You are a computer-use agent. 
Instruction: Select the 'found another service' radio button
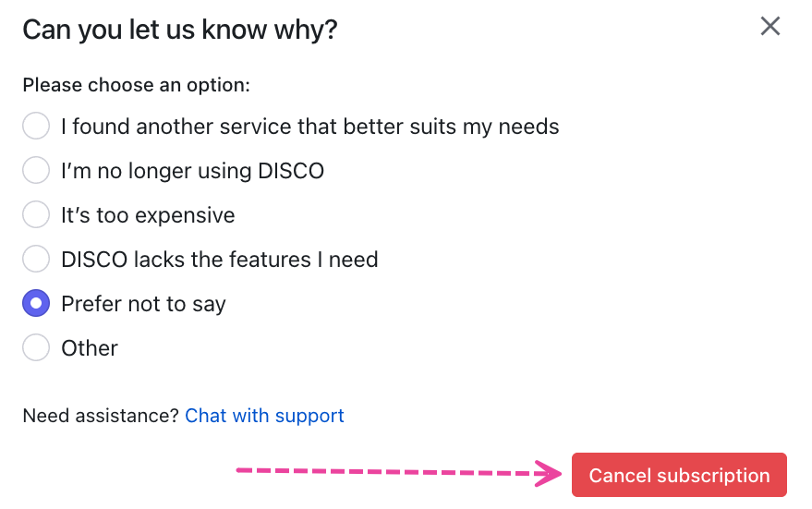[x=36, y=126]
